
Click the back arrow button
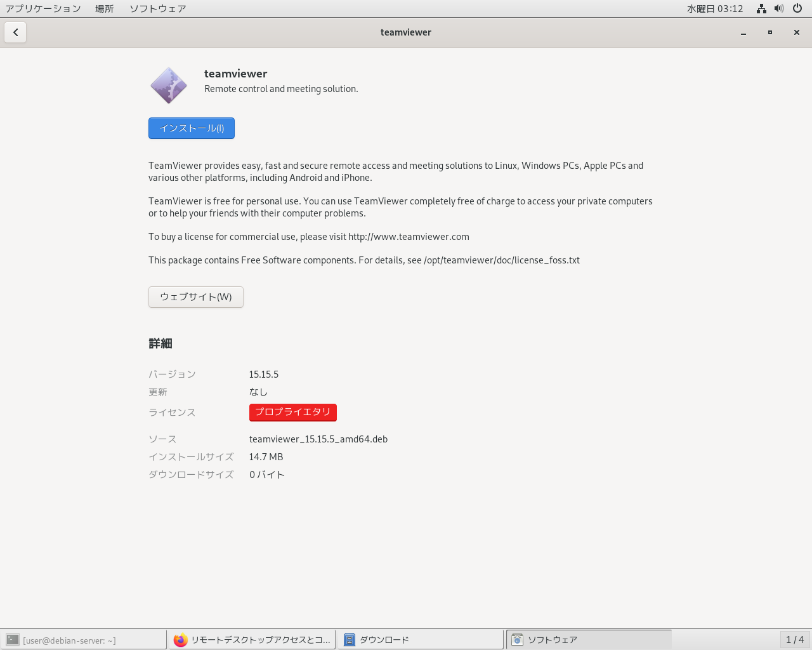point(15,32)
